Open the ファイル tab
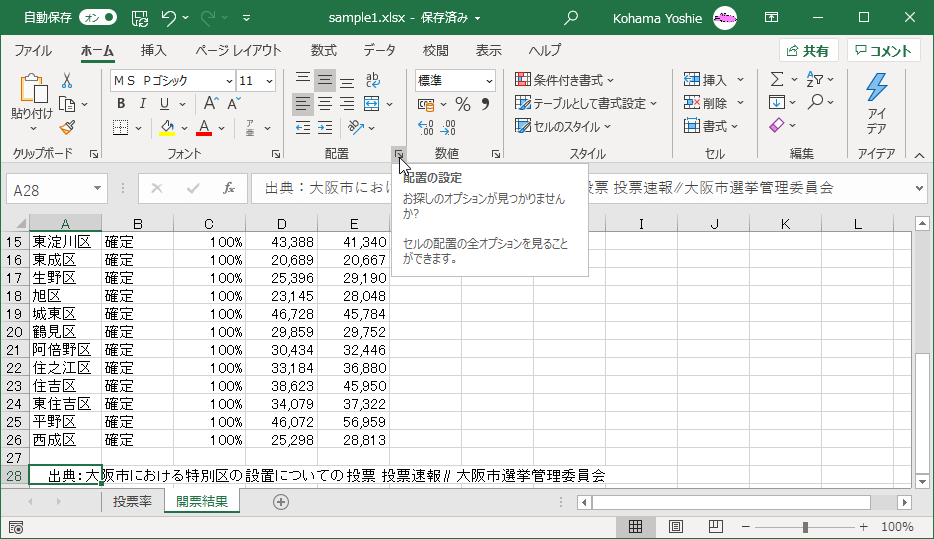This screenshot has width=934, height=539. [x=33, y=51]
